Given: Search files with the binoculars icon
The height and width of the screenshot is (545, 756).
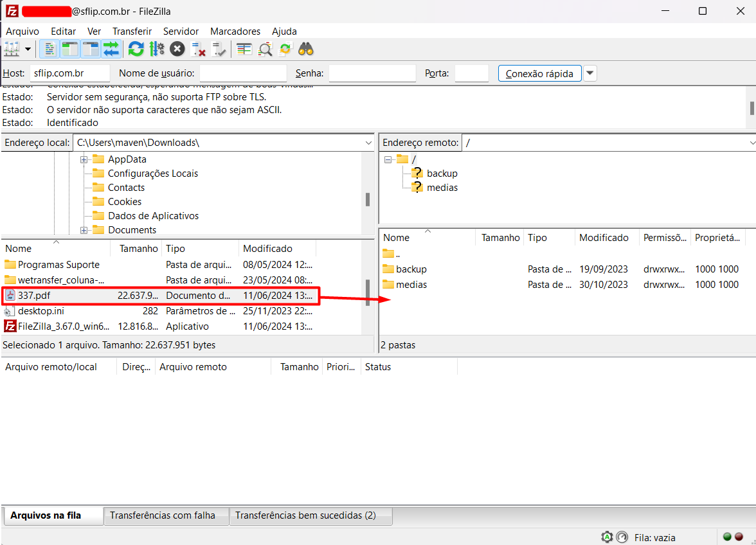Looking at the screenshot, I should 306,49.
